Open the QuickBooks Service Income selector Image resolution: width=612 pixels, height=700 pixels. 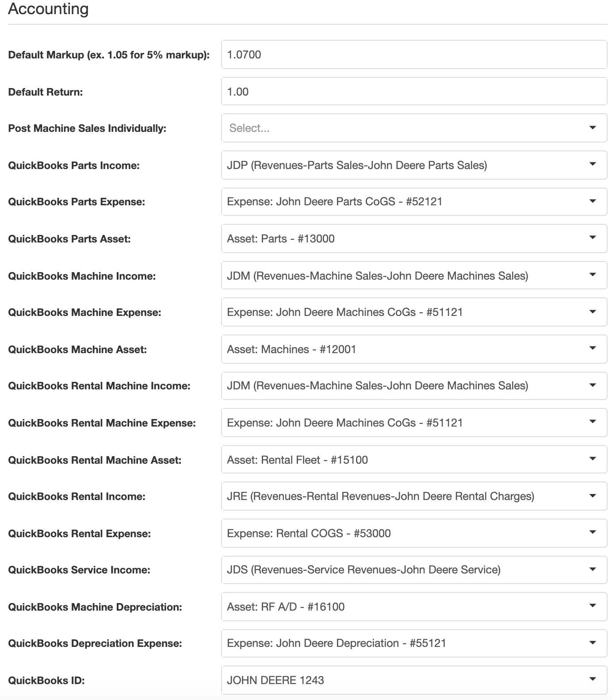414,570
